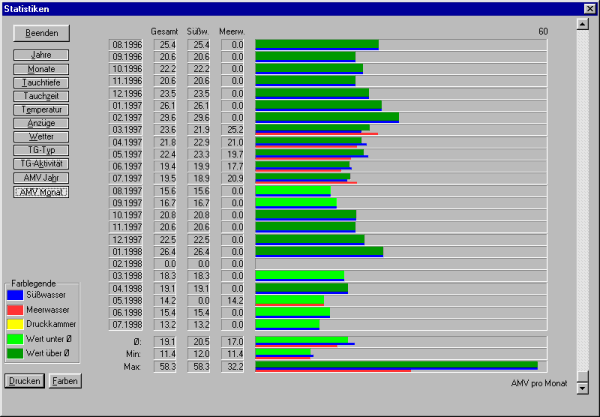
Task: Open the Anzüge statistics
Action: (x=42, y=122)
